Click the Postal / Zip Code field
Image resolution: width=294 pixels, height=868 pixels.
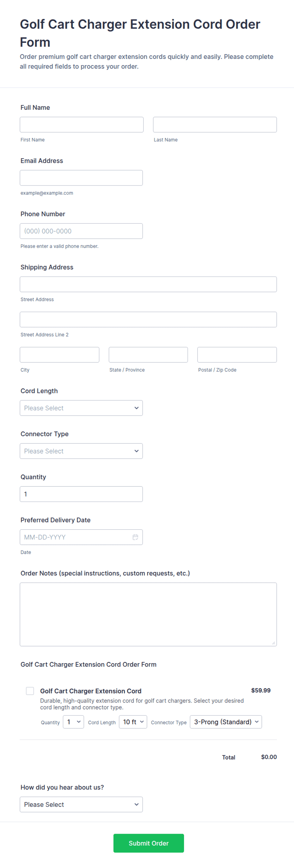237,355
